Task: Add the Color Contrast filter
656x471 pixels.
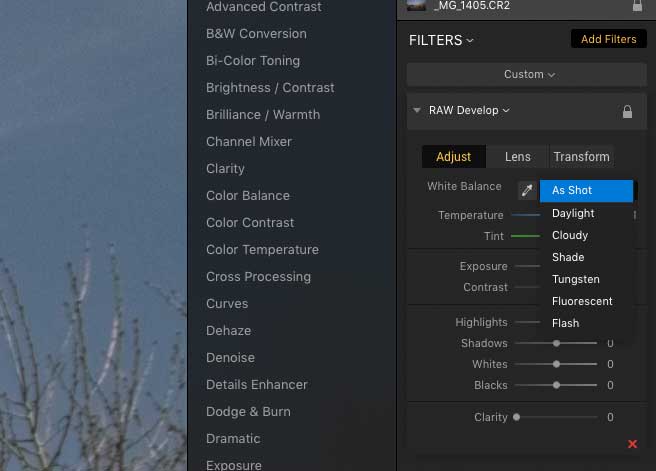Action: click(x=250, y=223)
